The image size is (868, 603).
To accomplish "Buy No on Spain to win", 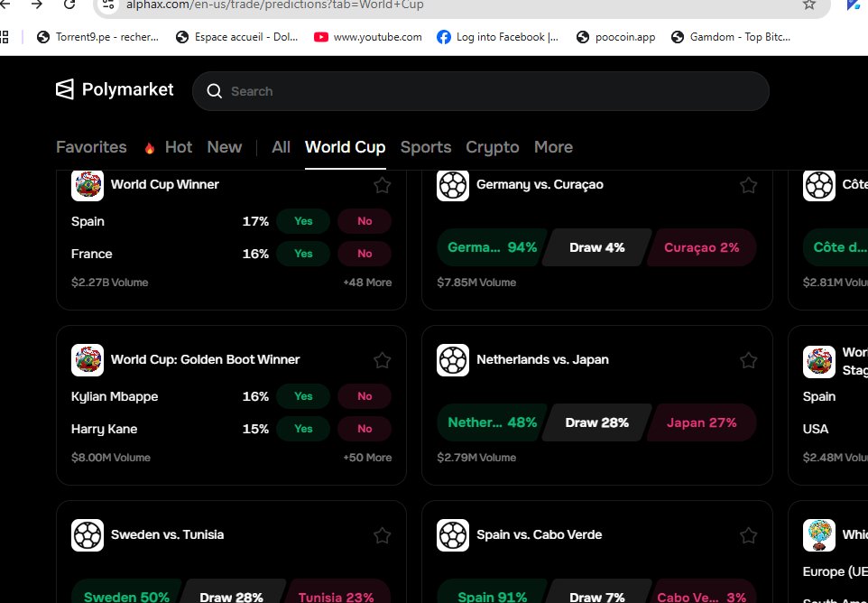I will (365, 221).
